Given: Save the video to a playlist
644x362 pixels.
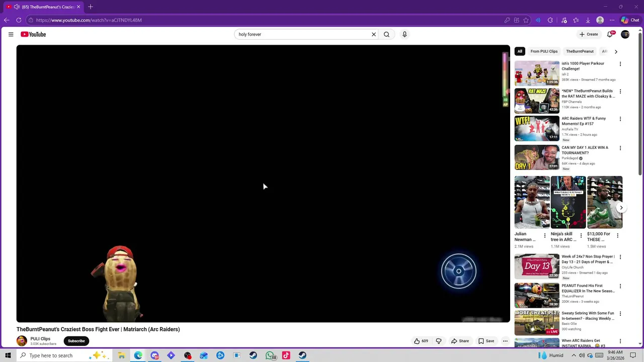Looking at the screenshot, I should coord(486,341).
